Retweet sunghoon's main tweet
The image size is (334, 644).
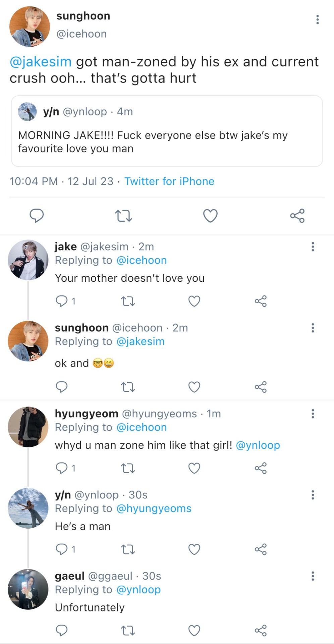point(123,216)
